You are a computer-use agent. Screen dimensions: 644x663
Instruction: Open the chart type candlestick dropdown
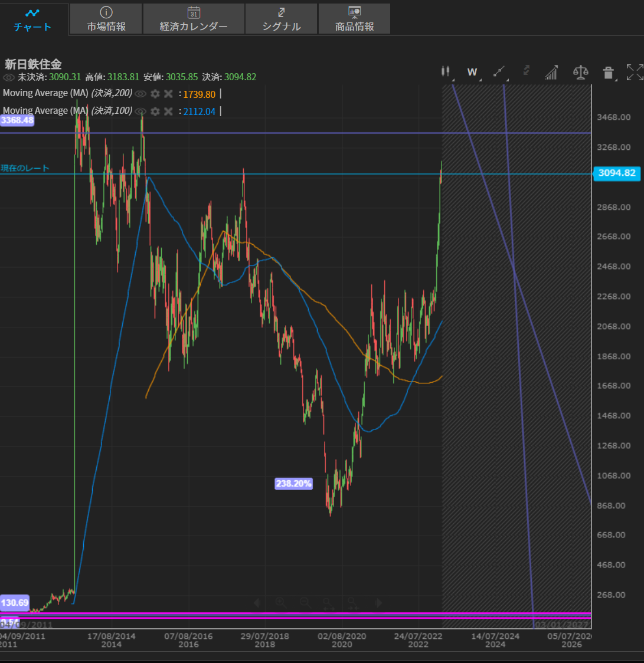pyautogui.click(x=445, y=72)
